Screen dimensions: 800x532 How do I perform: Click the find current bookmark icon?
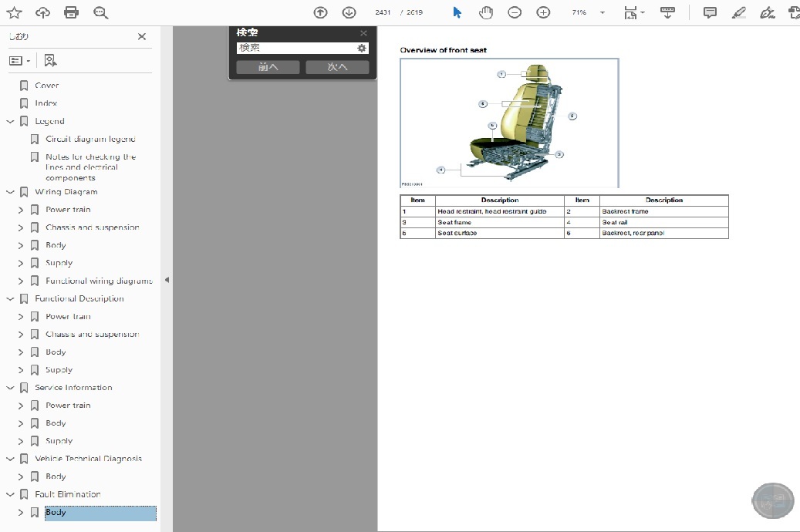click(50, 61)
